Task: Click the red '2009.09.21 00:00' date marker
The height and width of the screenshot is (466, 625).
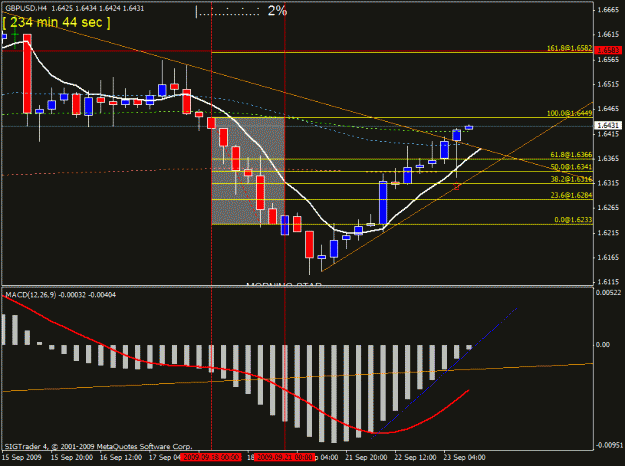Action: coord(285,458)
